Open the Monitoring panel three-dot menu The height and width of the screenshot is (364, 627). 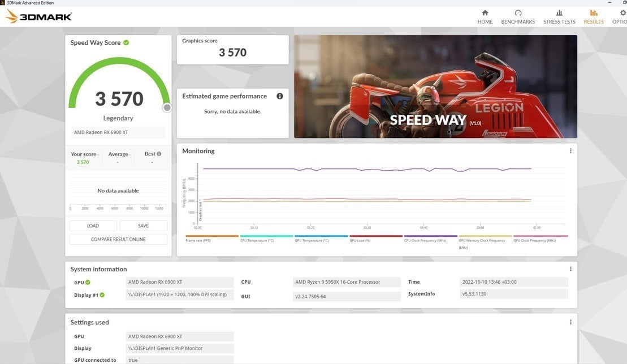click(570, 151)
